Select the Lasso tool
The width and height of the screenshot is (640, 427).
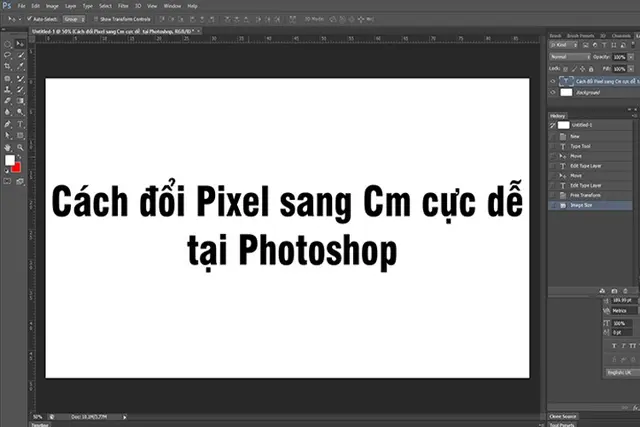tap(8, 55)
